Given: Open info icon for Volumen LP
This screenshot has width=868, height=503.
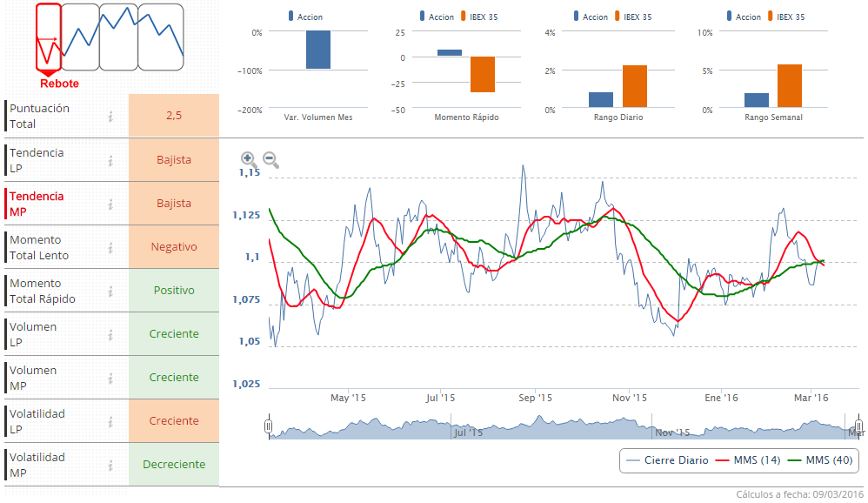Looking at the screenshot, I should [x=110, y=334].
